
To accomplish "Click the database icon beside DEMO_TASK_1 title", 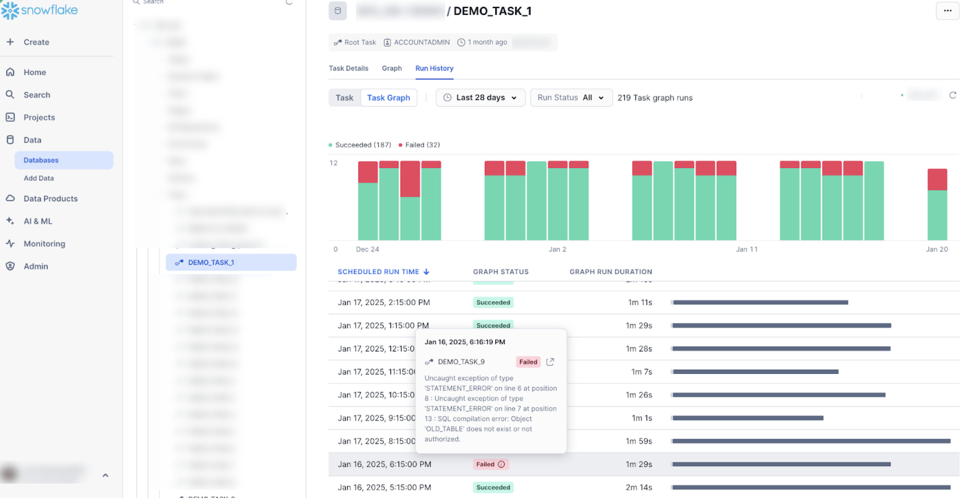I will pos(337,11).
